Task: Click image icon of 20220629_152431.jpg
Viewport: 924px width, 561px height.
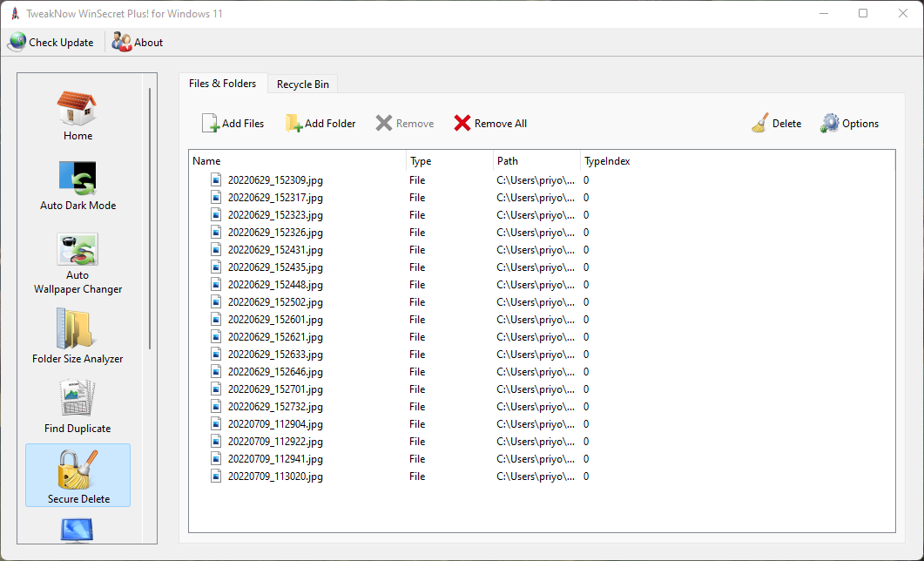Action: tap(216, 249)
